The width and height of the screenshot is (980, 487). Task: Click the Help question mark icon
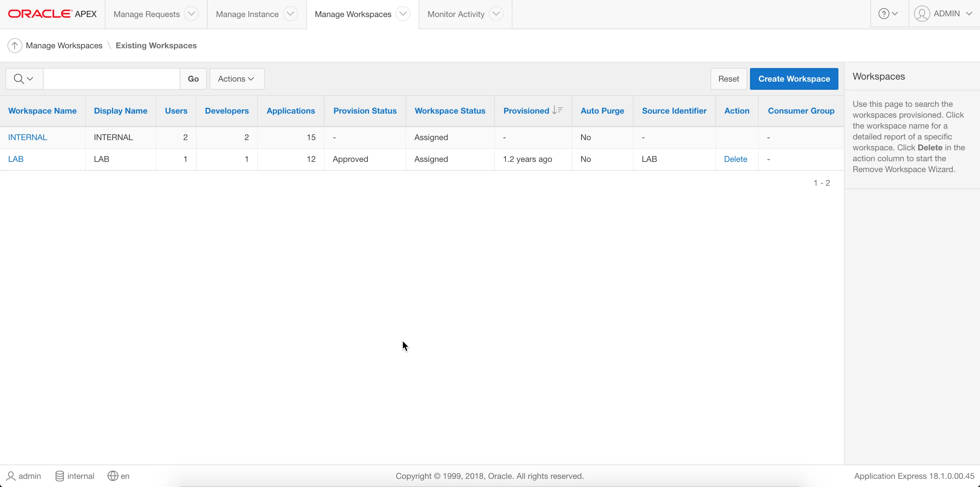pos(883,14)
